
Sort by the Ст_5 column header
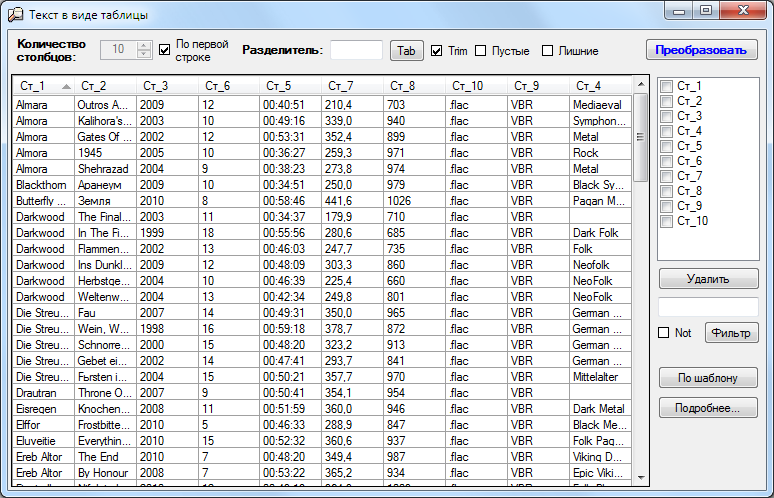click(291, 86)
